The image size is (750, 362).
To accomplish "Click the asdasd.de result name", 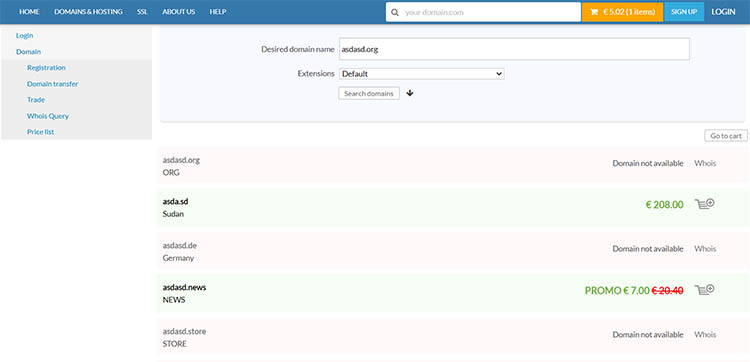I will tap(180, 245).
